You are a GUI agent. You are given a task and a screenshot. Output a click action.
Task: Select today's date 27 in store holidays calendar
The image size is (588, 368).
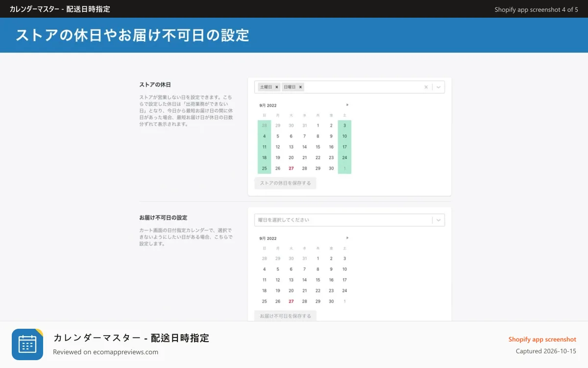tap(291, 169)
